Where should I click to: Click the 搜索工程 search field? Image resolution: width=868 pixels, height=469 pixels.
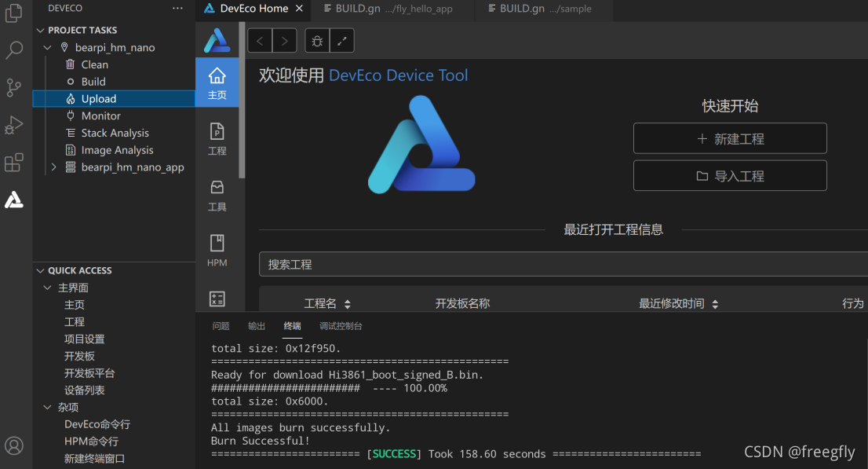(563, 265)
